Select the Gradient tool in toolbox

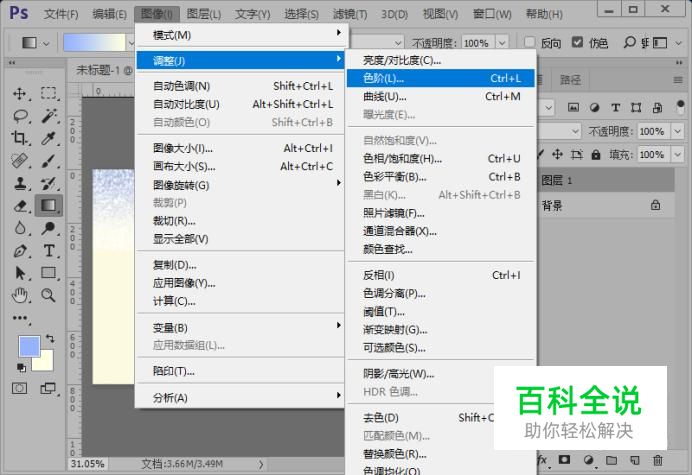pyautogui.click(x=49, y=205)
